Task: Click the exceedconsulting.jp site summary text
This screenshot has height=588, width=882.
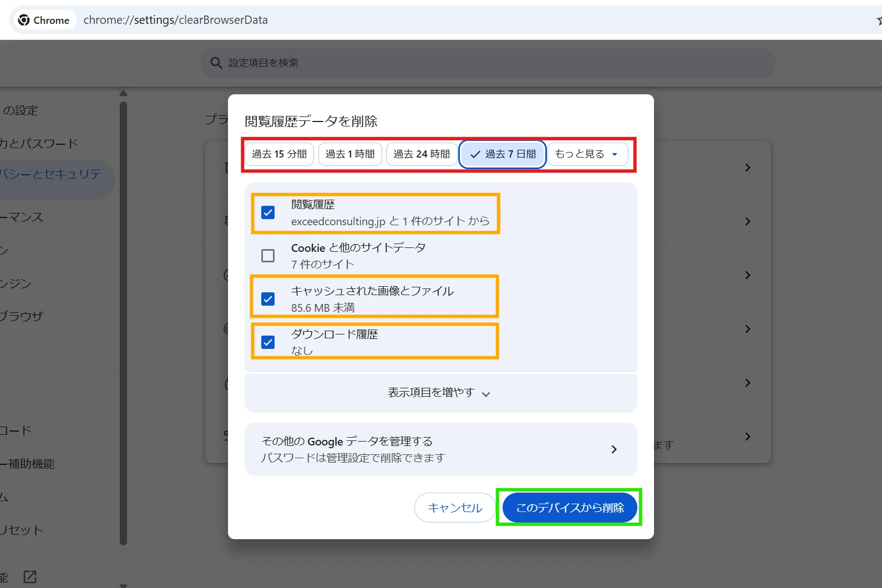Action: click(390, 221)
